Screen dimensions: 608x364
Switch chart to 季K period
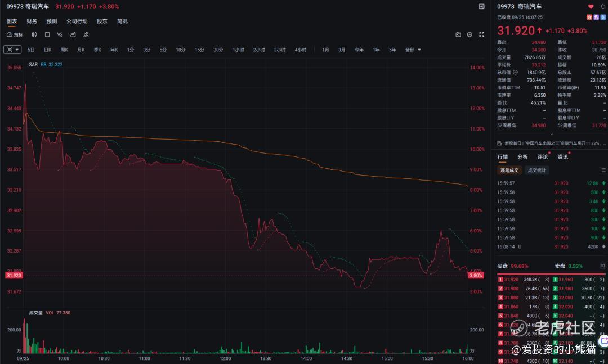coord(97,50)
